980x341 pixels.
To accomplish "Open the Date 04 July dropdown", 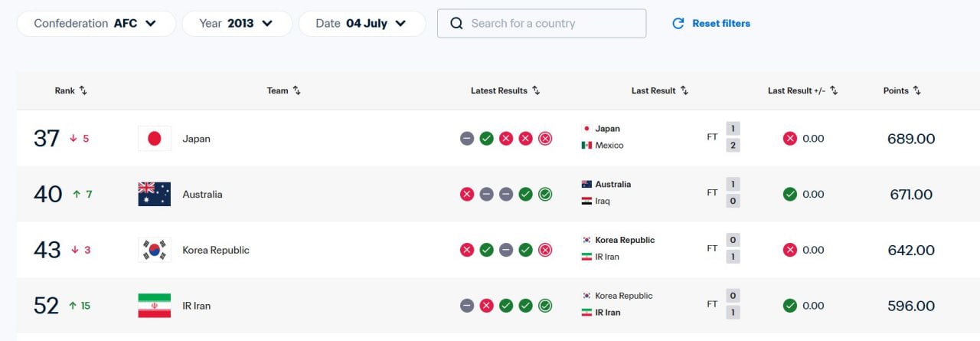I will 362,23.
